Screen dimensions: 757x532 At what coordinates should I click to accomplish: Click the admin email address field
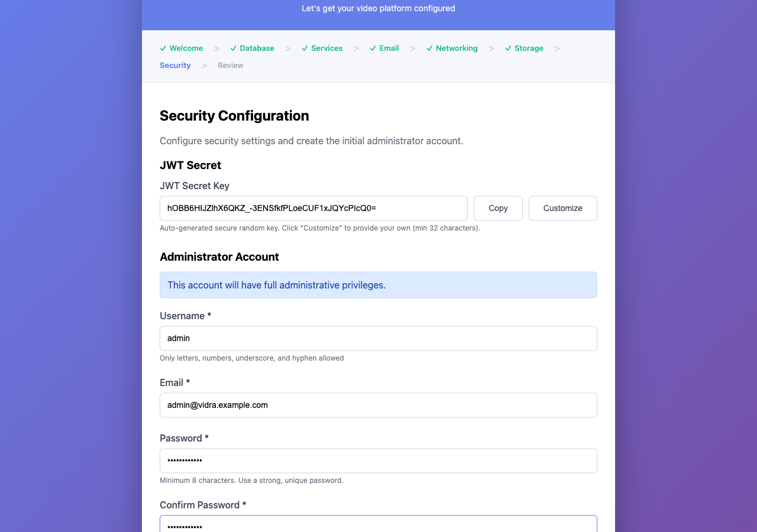[x=378, y=405]
